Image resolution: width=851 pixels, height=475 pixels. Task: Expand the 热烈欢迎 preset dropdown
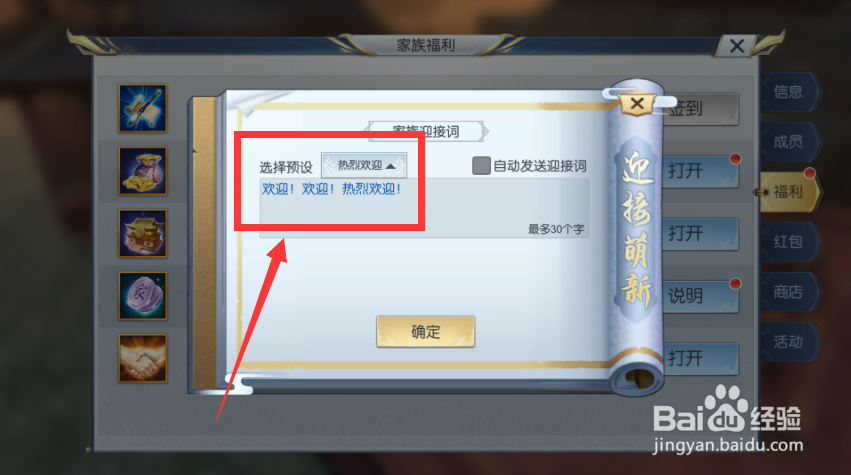[x=364, y=165]
